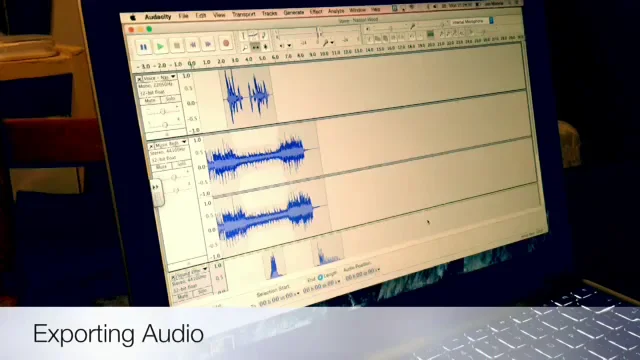Select the Draw (pencil) tool
The image size is (640, 360).
coord(264,35)
